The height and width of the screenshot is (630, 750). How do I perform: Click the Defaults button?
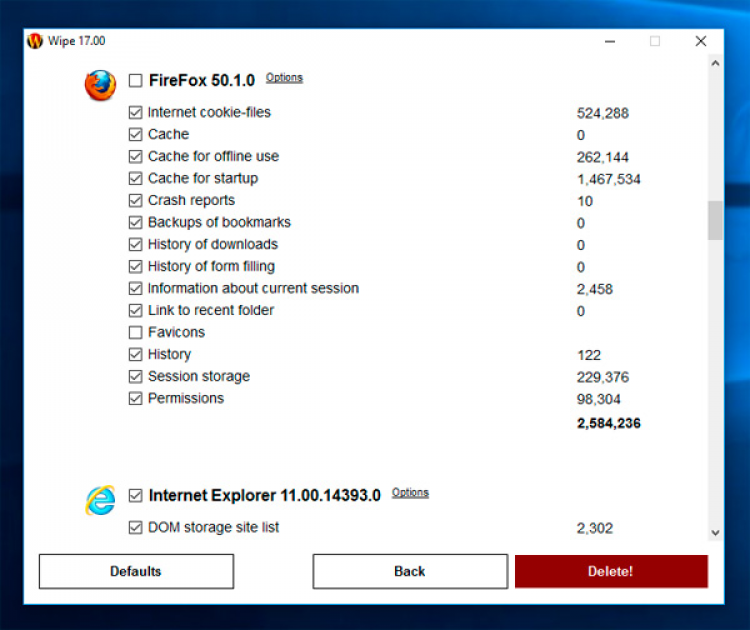[136, 571]
